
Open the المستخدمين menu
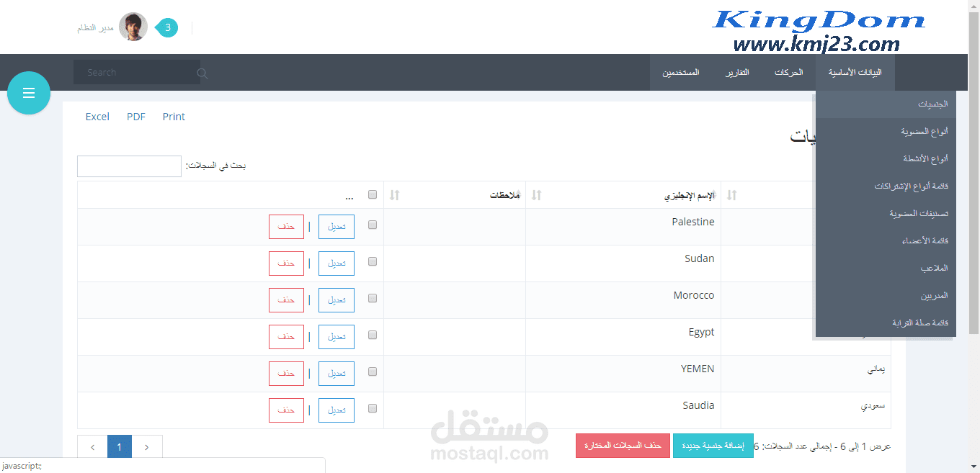(x=681, y=73)
